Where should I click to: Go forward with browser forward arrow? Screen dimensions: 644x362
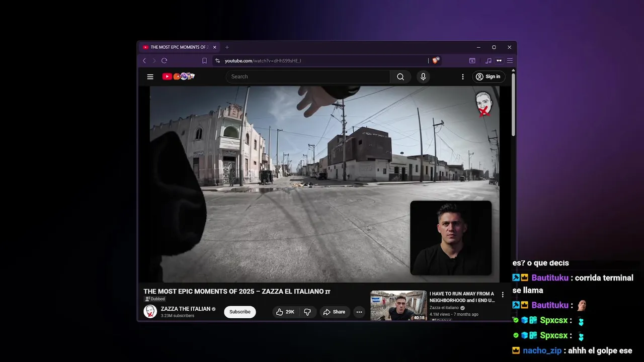(154, 61)
